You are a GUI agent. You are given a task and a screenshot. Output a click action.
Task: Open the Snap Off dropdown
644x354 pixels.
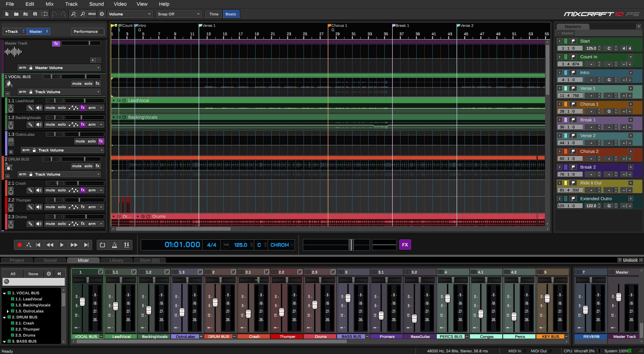pyautogui.click(x=179, y=14)
